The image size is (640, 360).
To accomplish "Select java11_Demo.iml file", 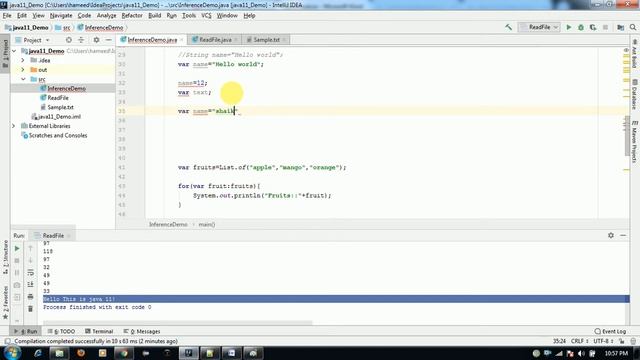I will (59, 117).
